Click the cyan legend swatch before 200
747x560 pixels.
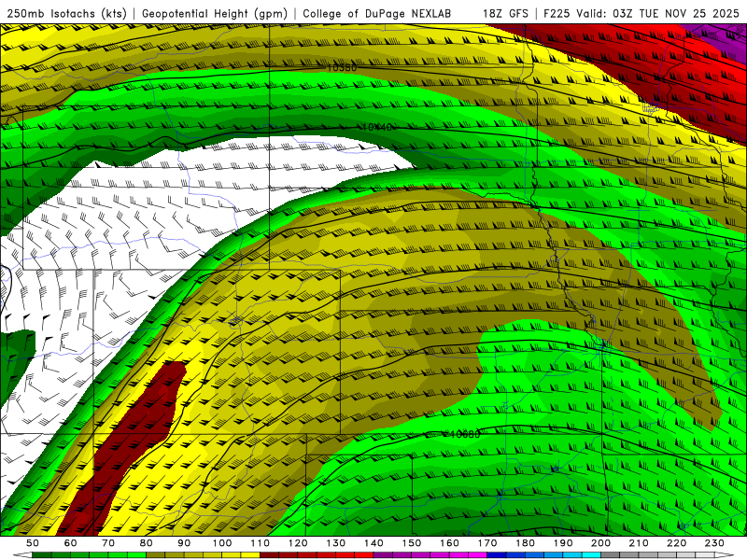(591, 555)
